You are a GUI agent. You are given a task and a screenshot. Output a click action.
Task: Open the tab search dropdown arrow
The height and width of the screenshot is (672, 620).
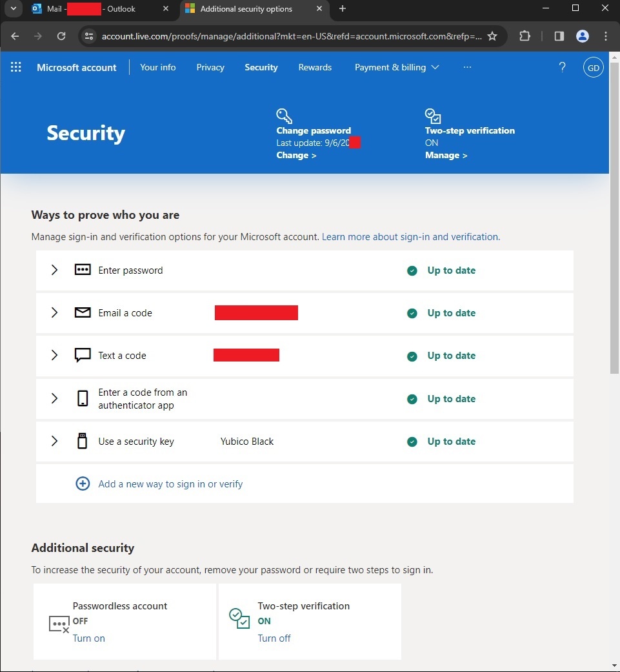[14, 8]
